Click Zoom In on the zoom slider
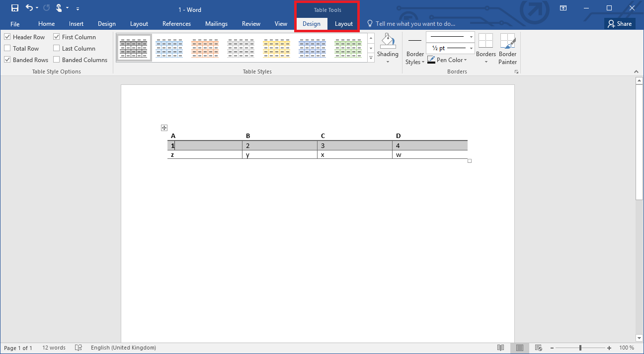The height and width of the screenshot is (354, 644). point(609,348)
